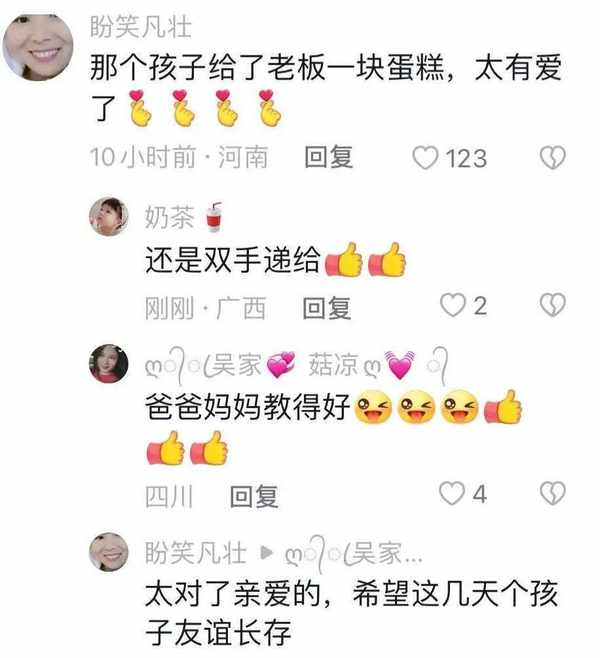600x658 pixels.
Task: Reply to 奶茶's comment from 广西
Action: [327, 308]
